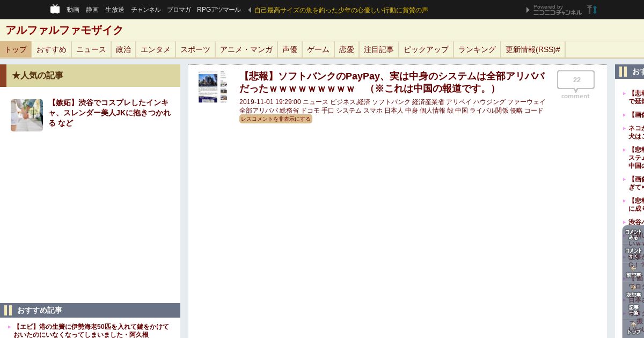The image size is (644, 338).
Task: Select the ピックアップ tab
Action: (426, 49)
